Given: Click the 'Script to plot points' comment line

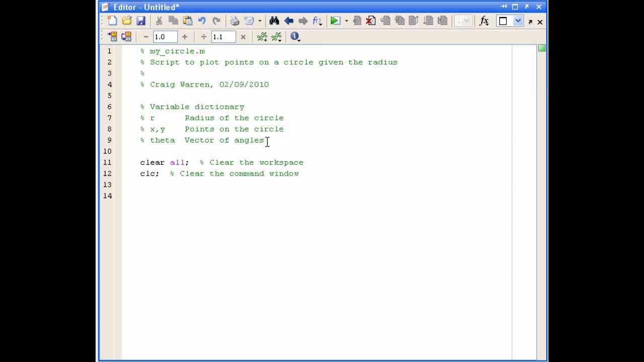Looking at the screenshot, I should click(x=269, y=62).
